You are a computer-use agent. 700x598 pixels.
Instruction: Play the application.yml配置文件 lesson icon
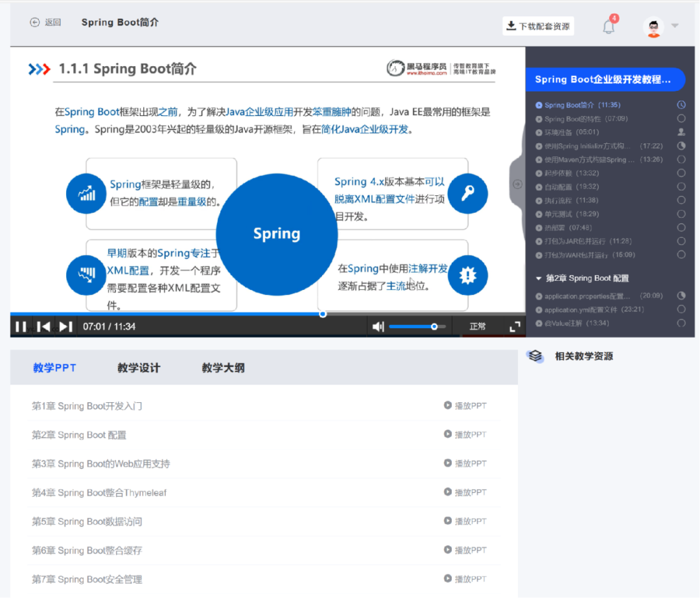(x=539, y=310)
